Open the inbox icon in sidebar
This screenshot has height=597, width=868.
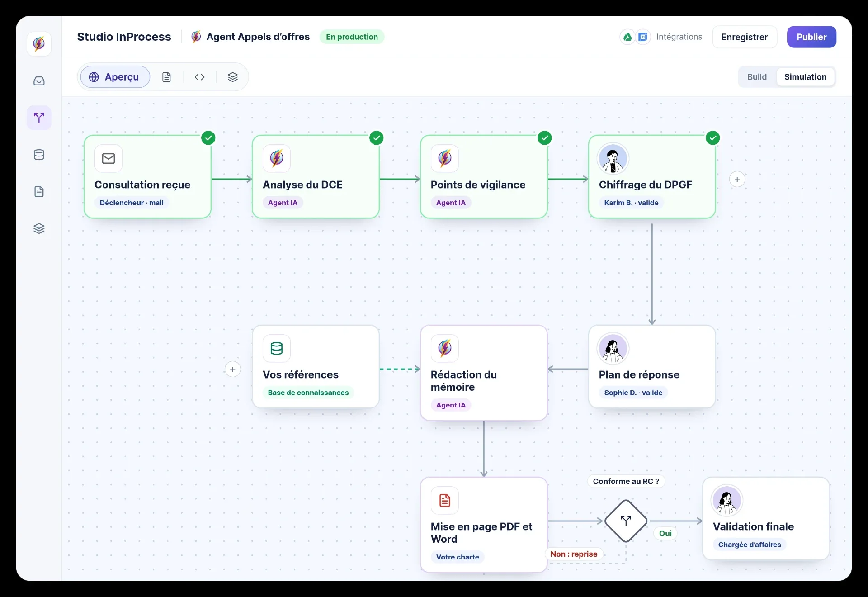39,81
